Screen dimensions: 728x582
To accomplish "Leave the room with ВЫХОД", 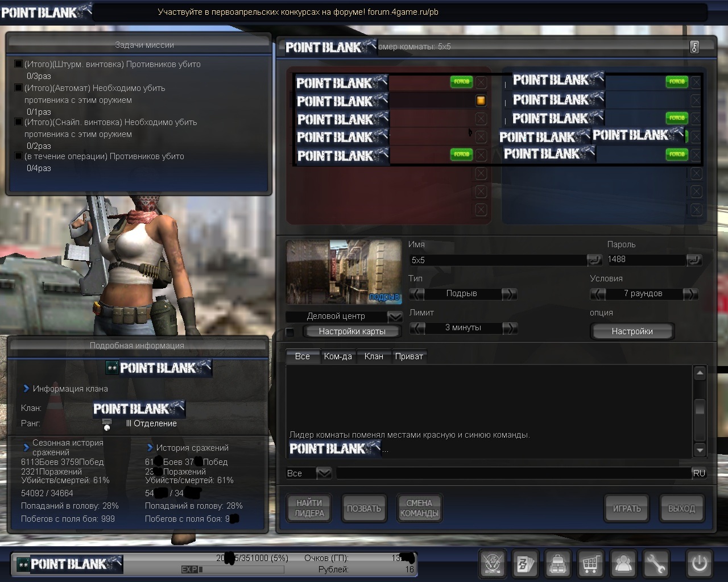I will [681, 508].
